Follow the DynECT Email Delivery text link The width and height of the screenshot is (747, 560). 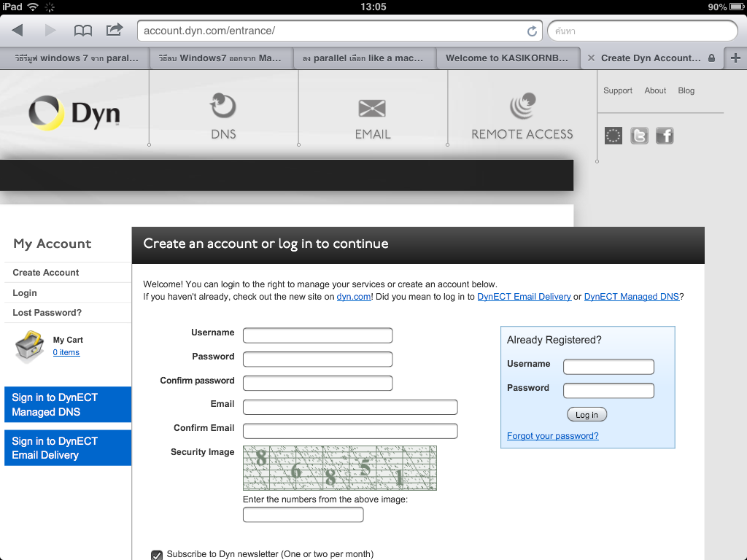[x=524, y=297]
